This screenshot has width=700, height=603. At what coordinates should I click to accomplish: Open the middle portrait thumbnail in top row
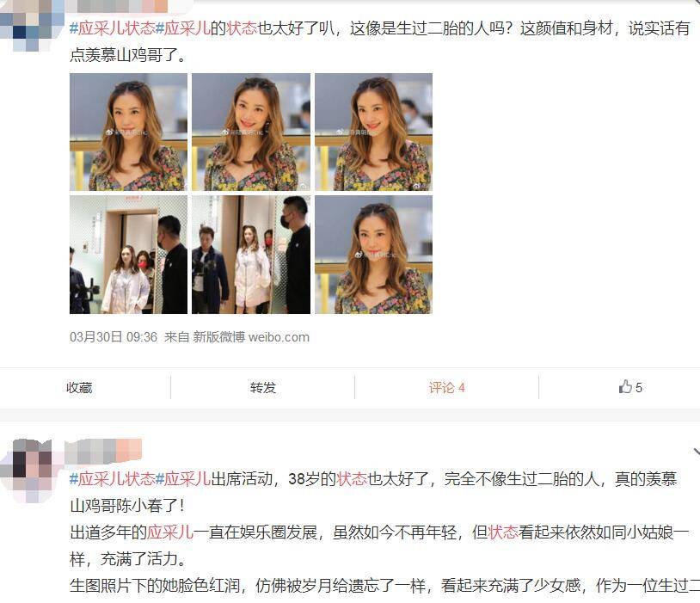point(251,132)
